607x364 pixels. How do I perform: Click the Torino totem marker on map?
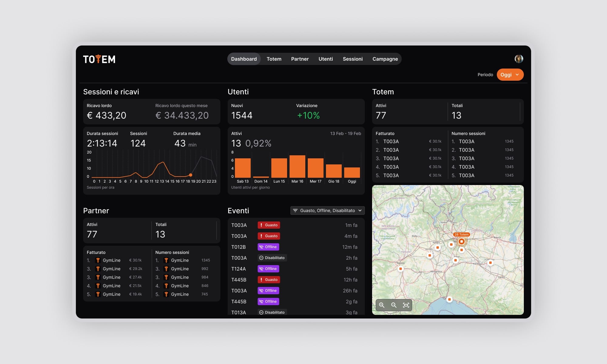pos(401,269)
